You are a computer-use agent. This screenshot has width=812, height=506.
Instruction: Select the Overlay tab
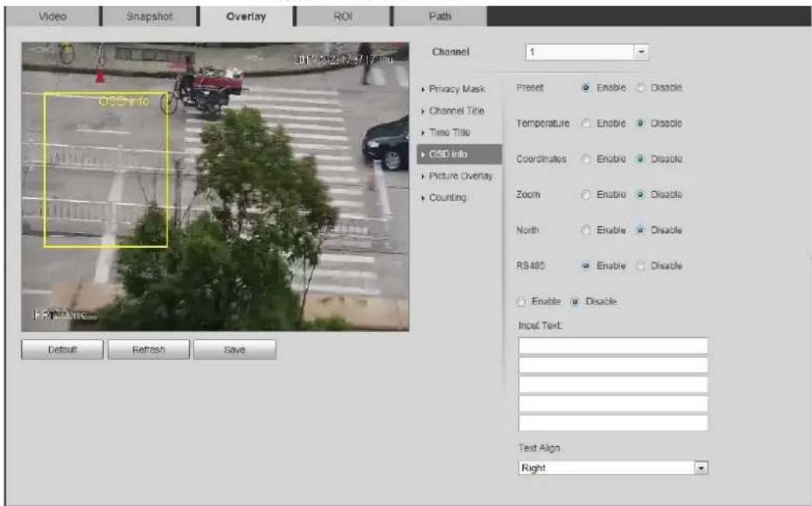(x=246, y=16)
